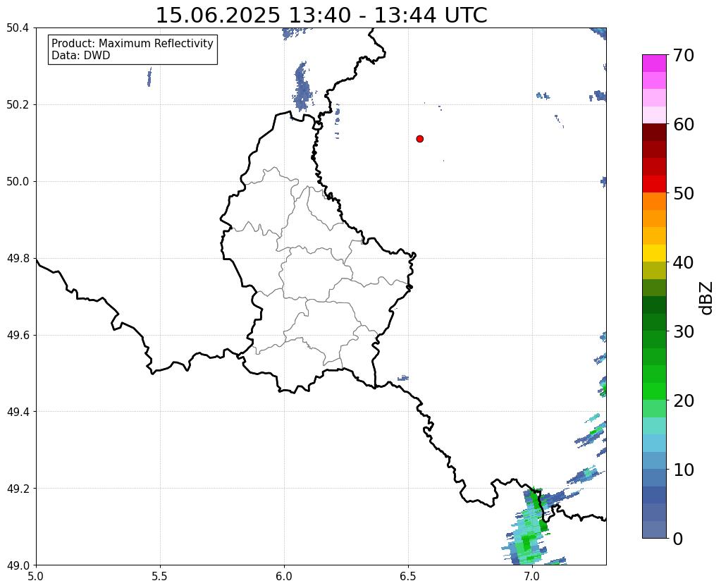721x588 pixels.
Task: Click the latitude axis label 49.6
Action: tap(18, 335)
